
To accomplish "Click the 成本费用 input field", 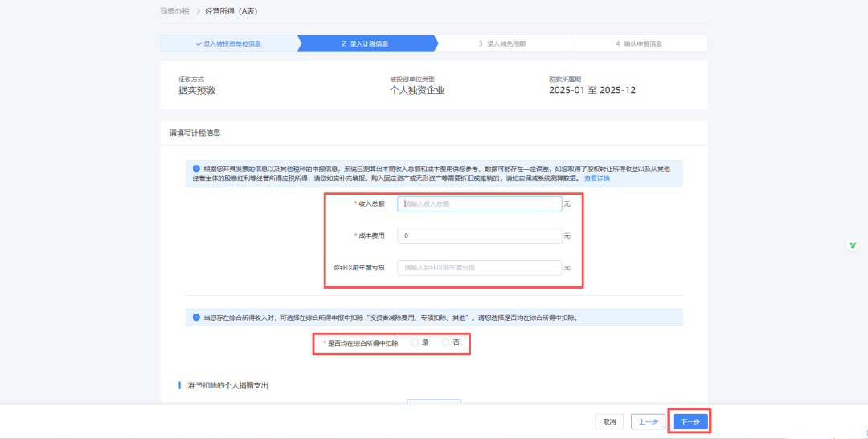I will coord(480,236).
